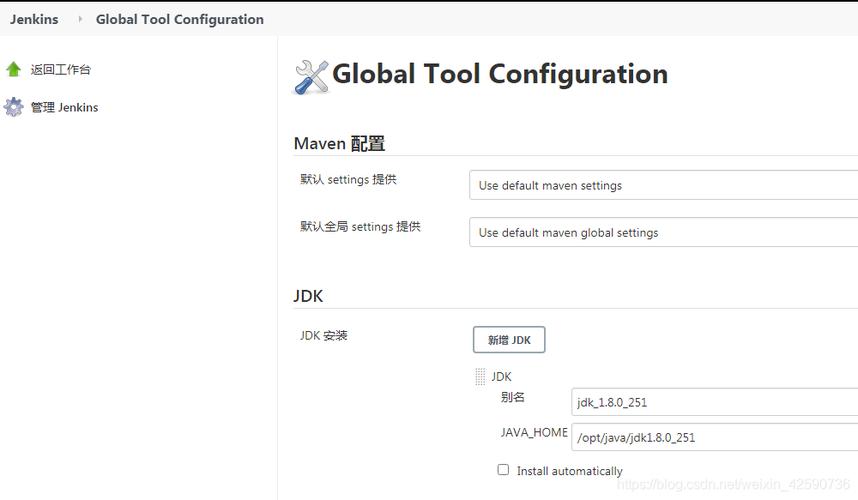858x500 pixels.
Task: Click the Maven 配置 section heading
Action: click(339, 143)
